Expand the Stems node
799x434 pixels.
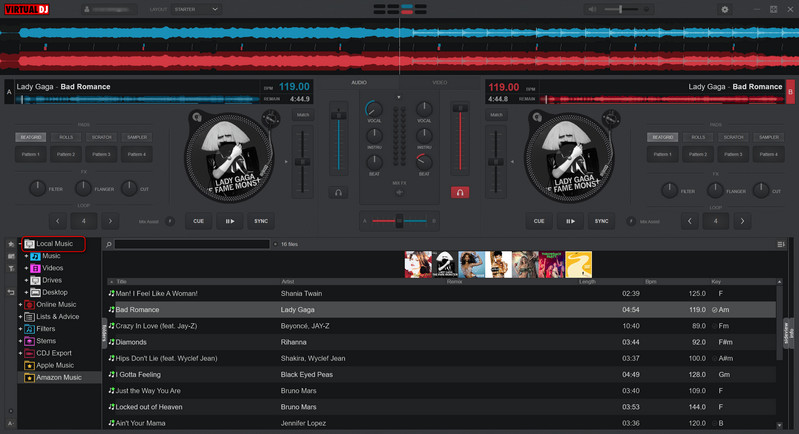click(20, 341)
